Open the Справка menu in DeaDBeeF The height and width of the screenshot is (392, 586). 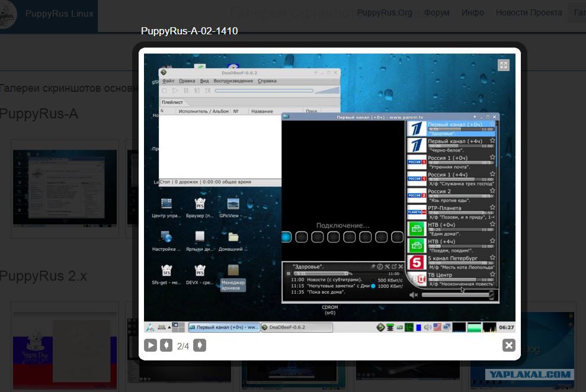(267, 81)
